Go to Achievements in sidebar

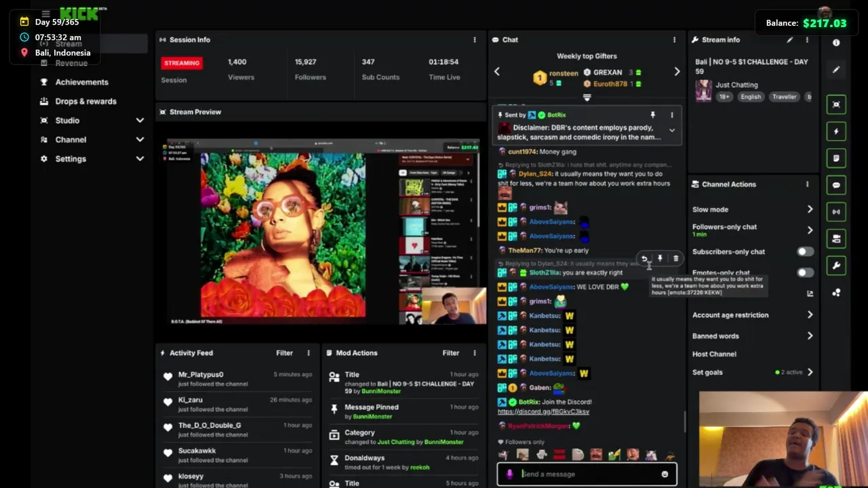81,82
